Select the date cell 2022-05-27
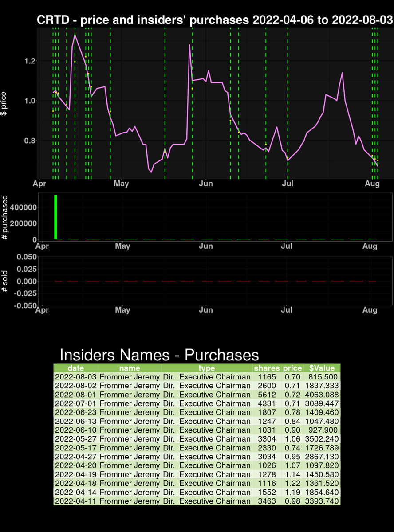 (x=76, y=439)
